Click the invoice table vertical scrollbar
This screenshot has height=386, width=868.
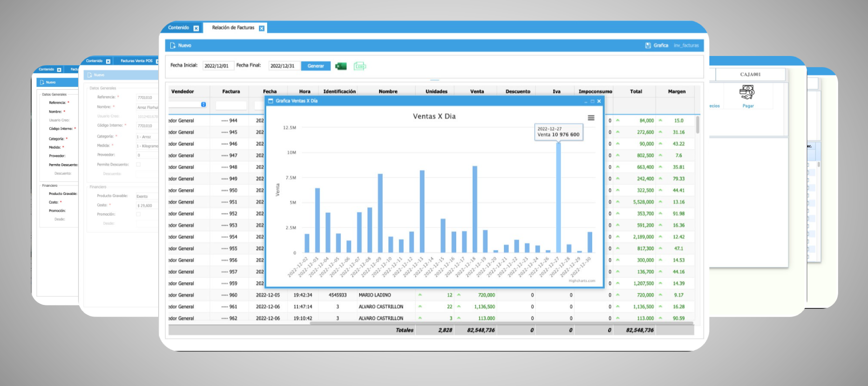click(697, 125)
